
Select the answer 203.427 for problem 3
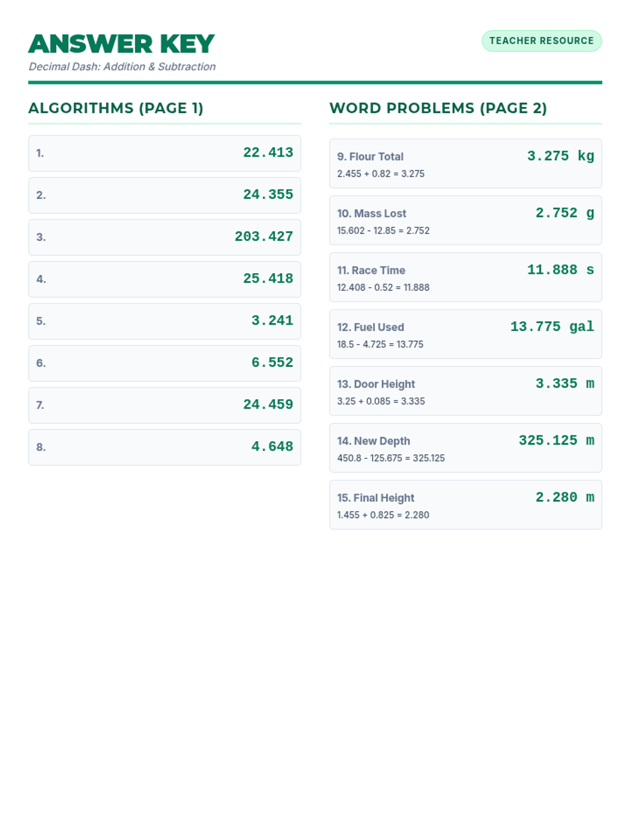tap(264, 237)
